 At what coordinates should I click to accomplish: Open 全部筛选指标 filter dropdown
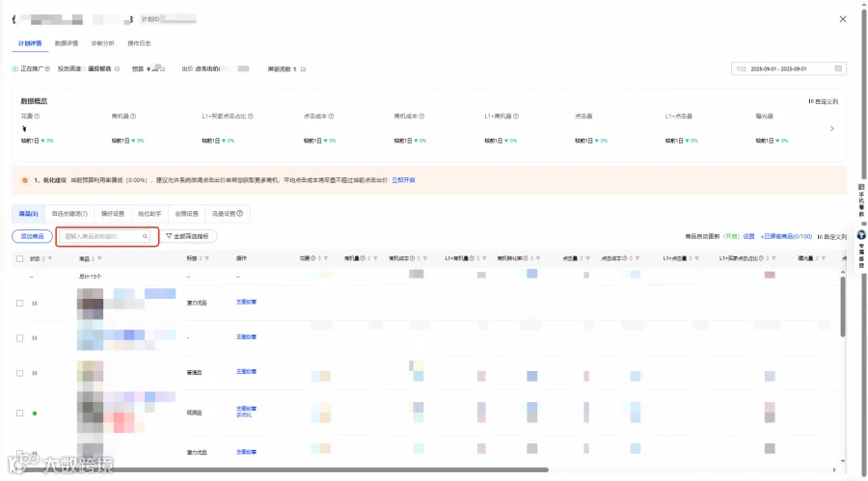click(188, 236)
